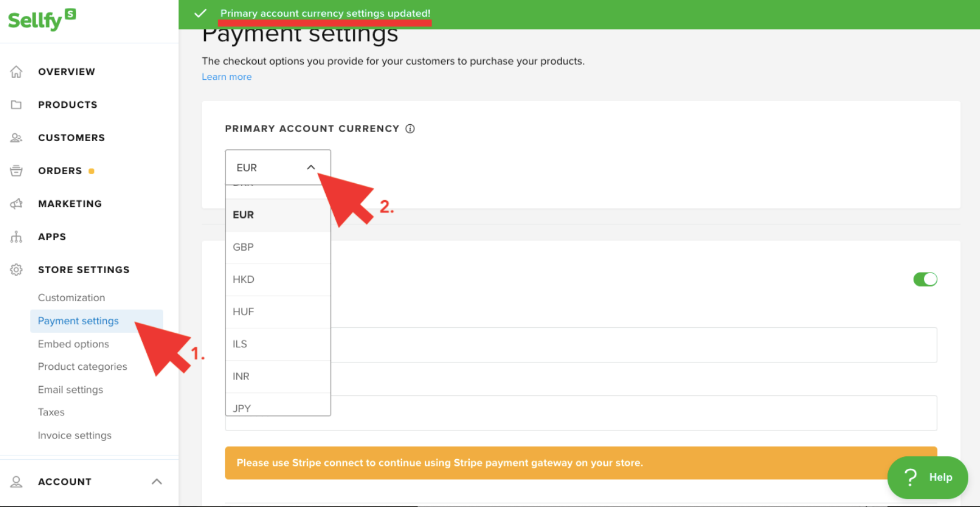Turn off the green payment toggle
This screenshot has width=980, height=507.
point(925,279)
